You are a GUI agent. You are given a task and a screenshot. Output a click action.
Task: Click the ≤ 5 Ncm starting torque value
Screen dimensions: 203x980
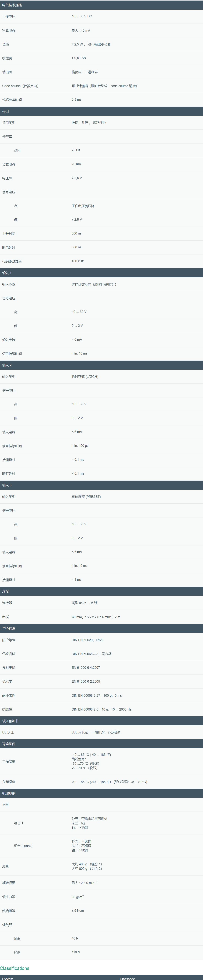tap(78, 910)
